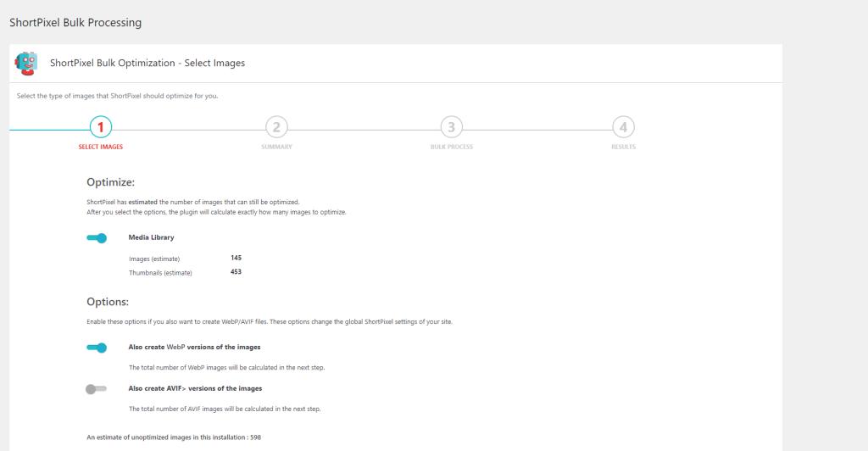Image resolution: width=868 pixels, height=451 pixels.
Task: Click the total AVIF images note text
Action: [225, 409]
